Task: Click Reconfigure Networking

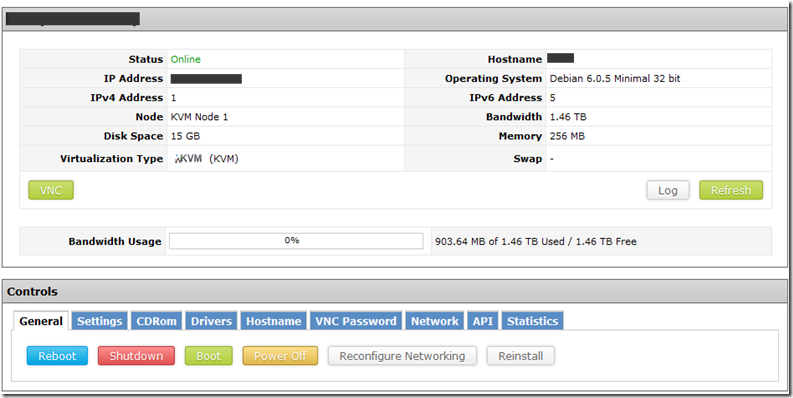Action: tap(402, 356)
